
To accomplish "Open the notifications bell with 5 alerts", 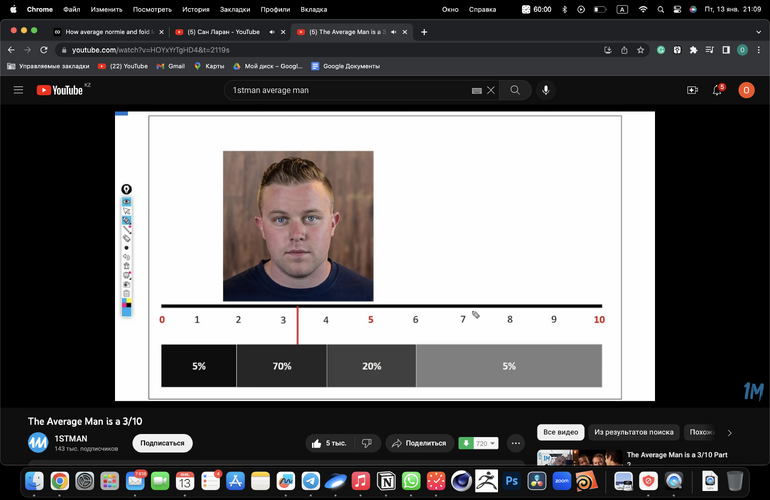I will 717,90.
